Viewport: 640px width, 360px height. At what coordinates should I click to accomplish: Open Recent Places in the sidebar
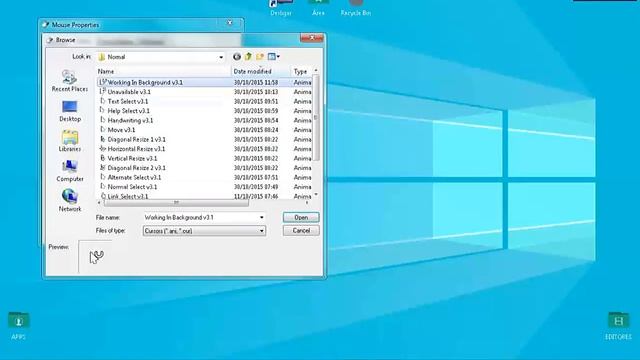(x=69, y=80)
